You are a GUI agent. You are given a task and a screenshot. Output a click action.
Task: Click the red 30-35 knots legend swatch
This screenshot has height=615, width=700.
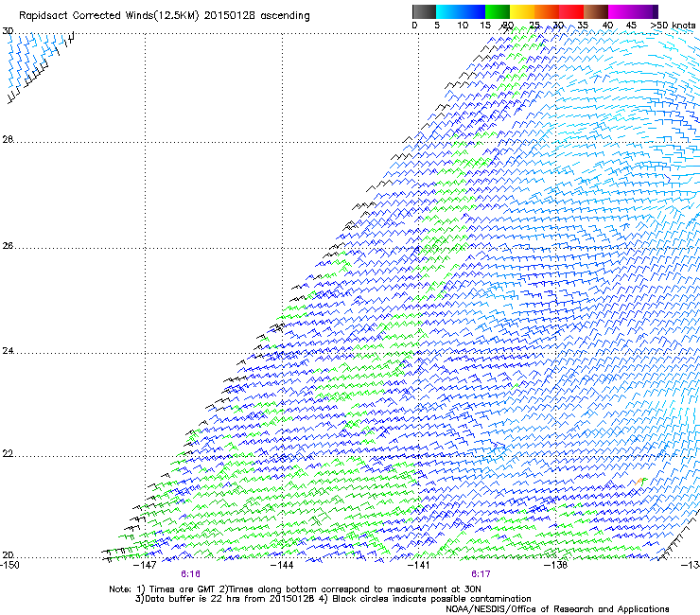(571, 11)
